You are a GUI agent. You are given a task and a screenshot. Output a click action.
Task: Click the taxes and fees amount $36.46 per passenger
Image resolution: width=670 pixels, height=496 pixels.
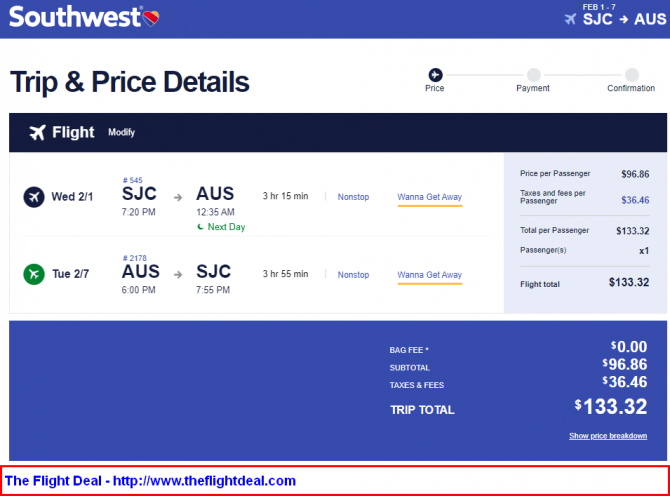coord(635,200)
